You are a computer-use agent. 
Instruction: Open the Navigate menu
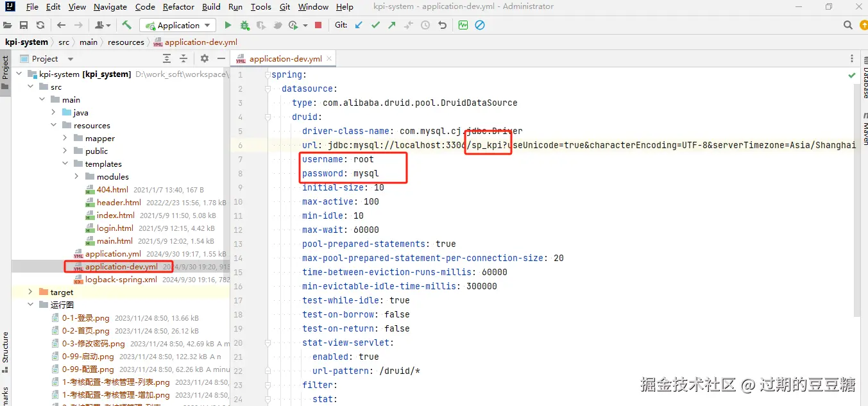[x=110, y=6]
